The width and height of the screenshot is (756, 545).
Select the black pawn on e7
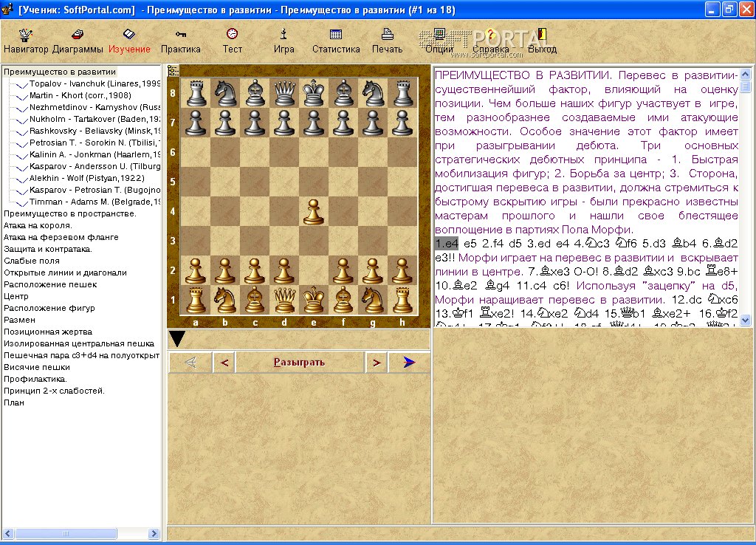coord(313,123)
